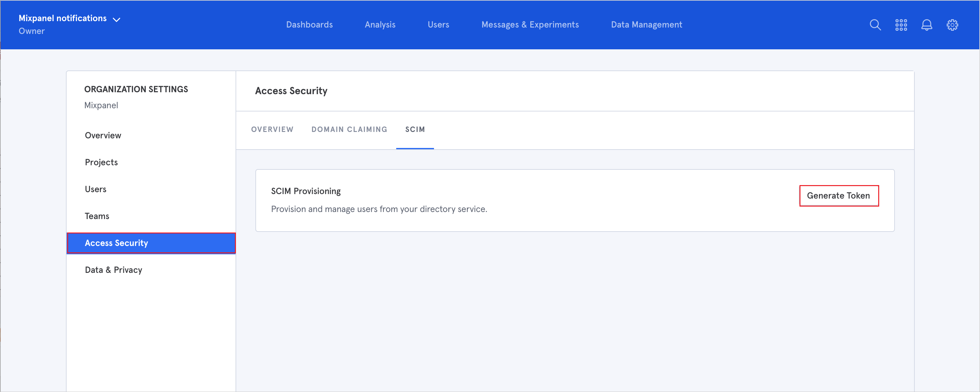Navigate to the Messages & Experiments section
The height and width of the screenshot is (392, 980).
pos(530,25)
